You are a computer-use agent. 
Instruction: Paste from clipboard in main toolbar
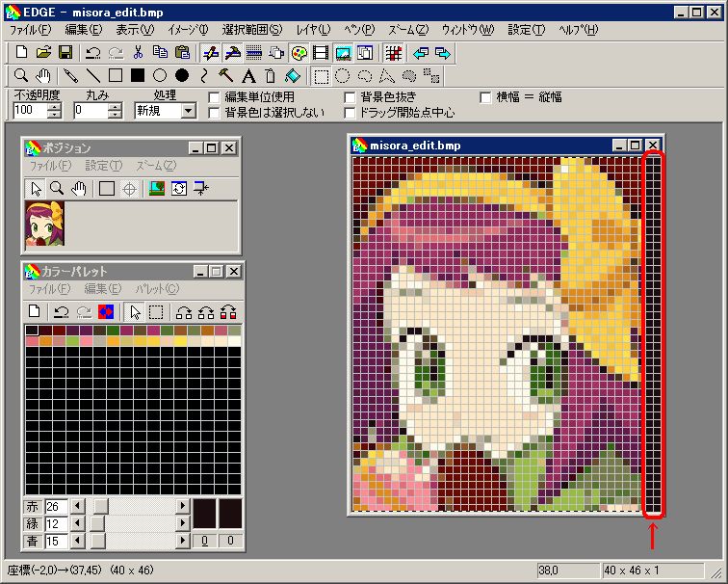(182, 52)
